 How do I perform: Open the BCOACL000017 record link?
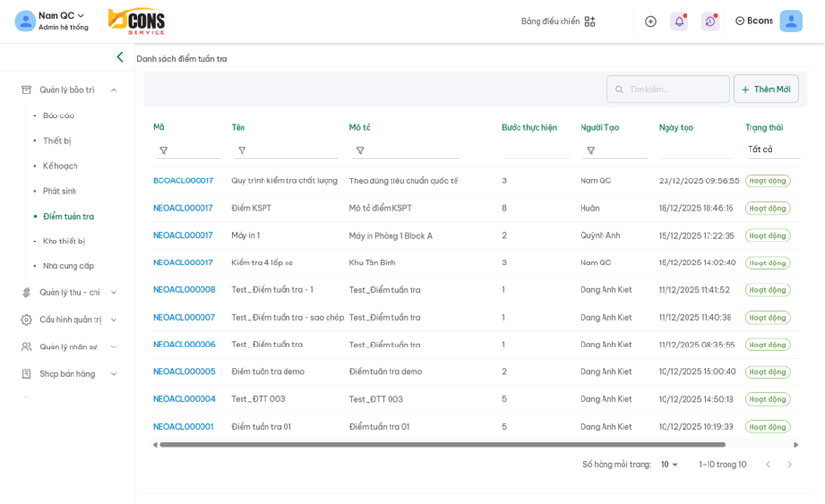(183, 181)
